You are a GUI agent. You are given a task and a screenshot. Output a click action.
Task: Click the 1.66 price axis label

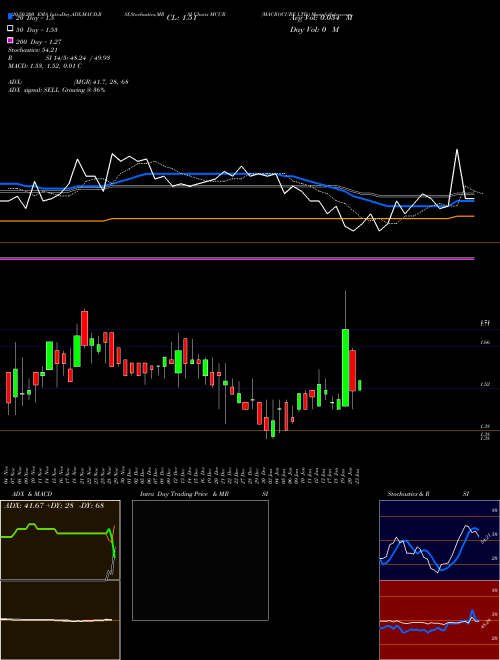tap(485, 343)
